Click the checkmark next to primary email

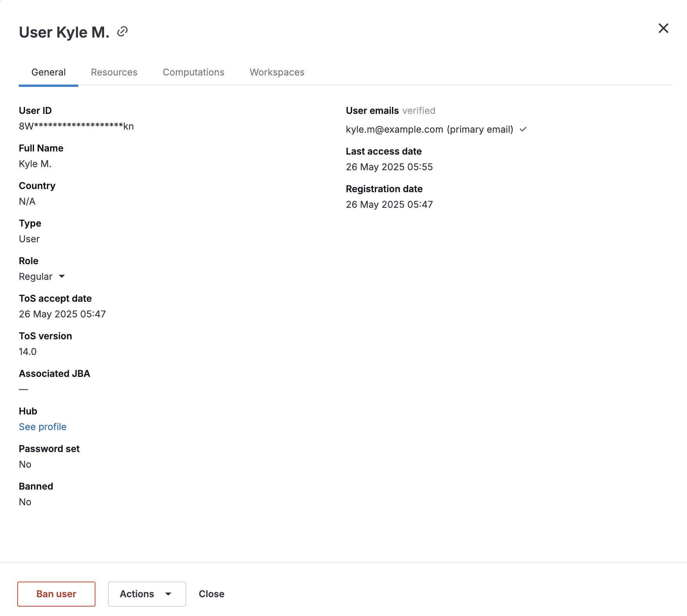point(523,129)
